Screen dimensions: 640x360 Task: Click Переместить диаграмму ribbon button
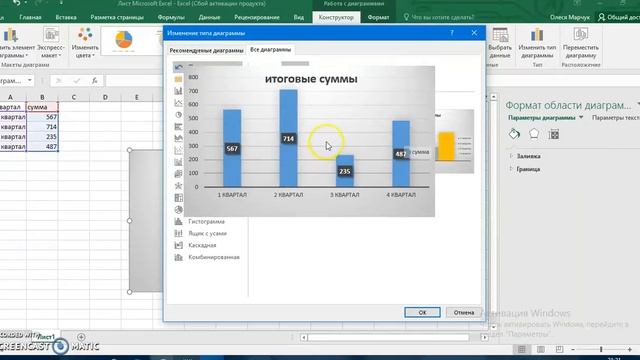pyautogui.click(x=580, y=43)
